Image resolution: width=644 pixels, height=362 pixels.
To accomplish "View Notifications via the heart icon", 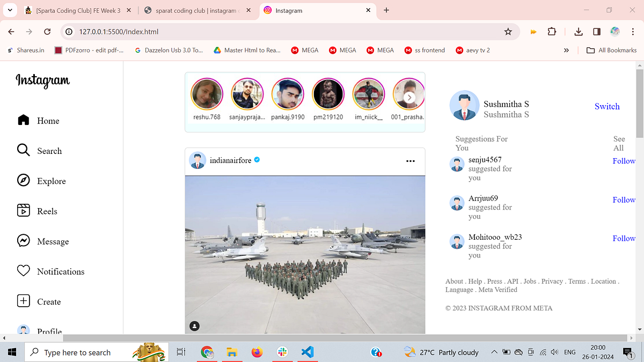I will coord(24,271).
